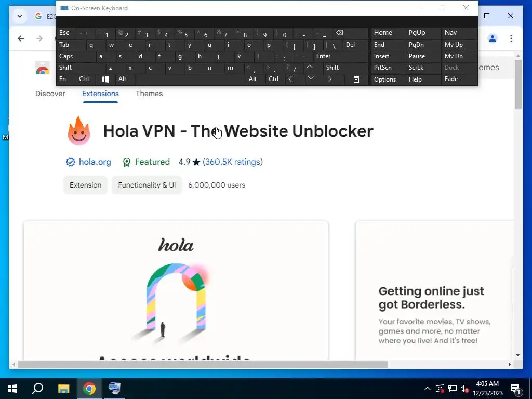Click the Chrome Web Store logo icon
Image resolution: width=532 pixels, height=399 pixels.
(43, 68)
